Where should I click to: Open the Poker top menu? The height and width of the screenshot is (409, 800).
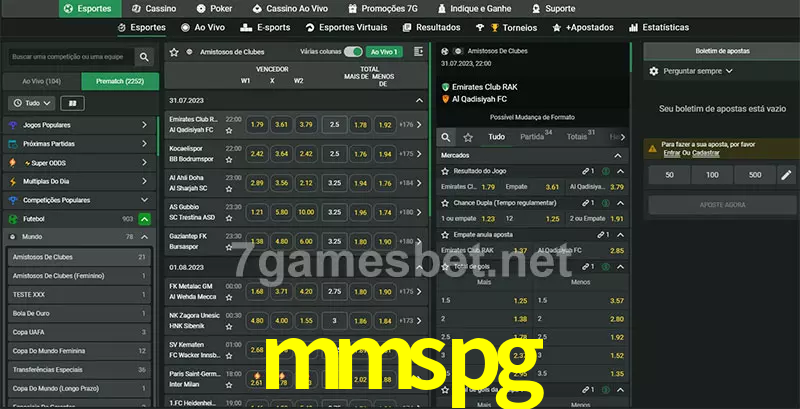[215, 9]
